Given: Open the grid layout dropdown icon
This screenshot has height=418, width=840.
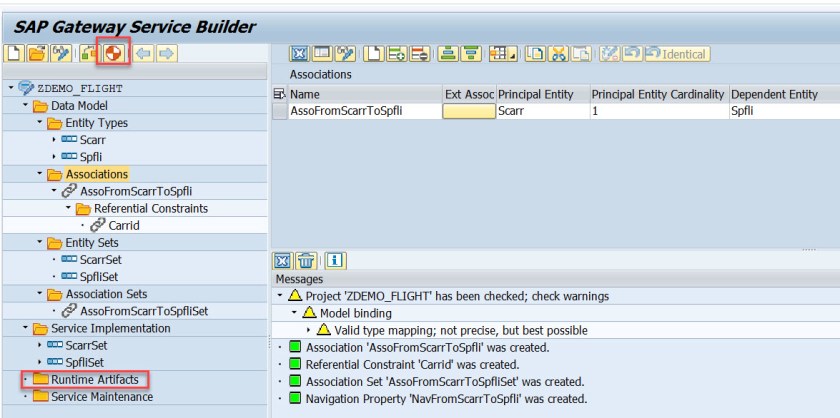Looking at the screenshot, I should (x=503, y=54).
